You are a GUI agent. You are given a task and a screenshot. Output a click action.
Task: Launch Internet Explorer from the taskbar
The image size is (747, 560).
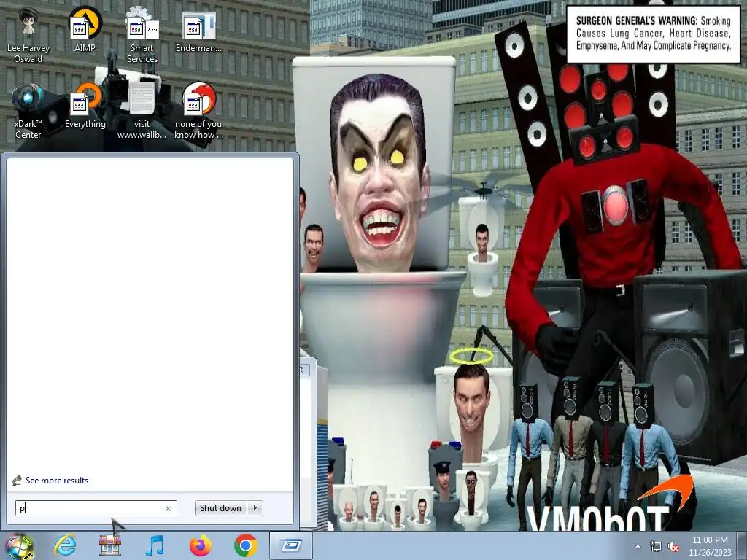[65, 545]
